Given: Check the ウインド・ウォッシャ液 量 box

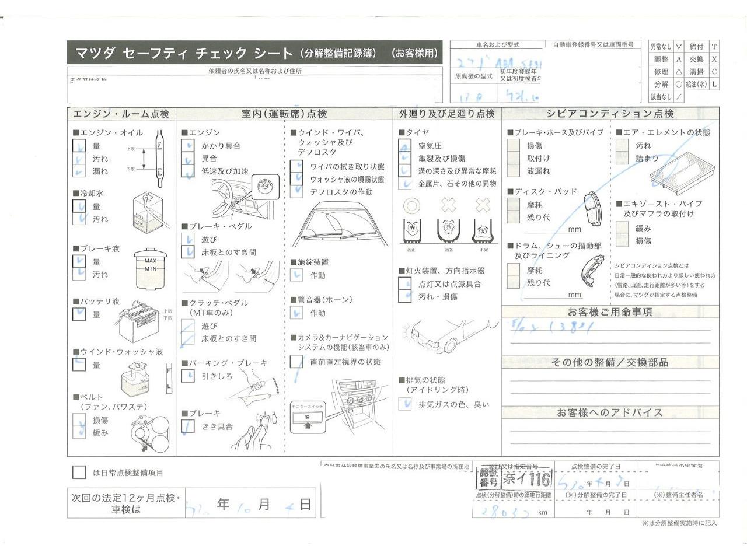Looking at the screenshot, I should [x=79, y=365].
